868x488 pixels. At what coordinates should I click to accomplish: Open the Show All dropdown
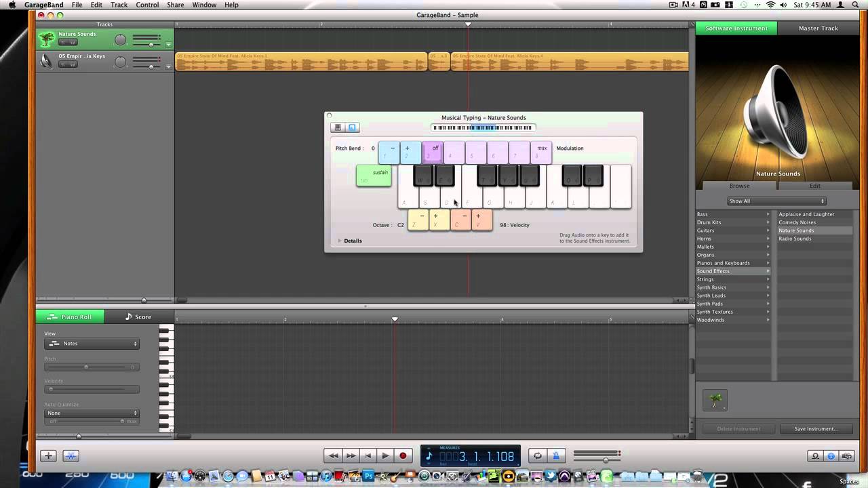pos(776,201)
